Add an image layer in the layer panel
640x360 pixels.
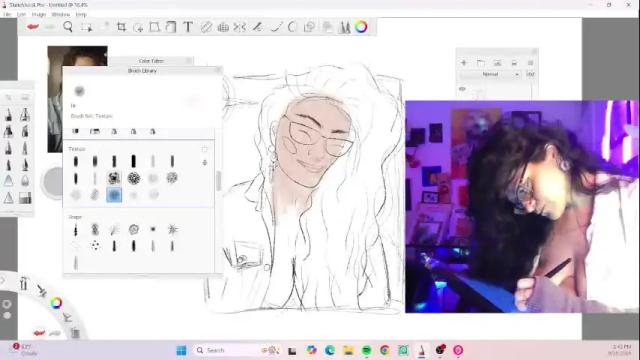click(497, 63)
